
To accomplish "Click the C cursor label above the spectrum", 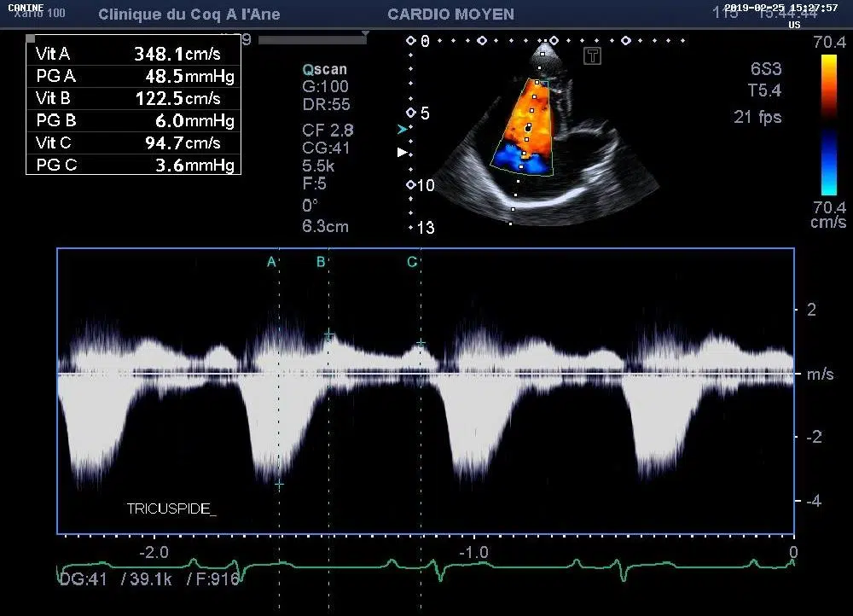I will coord(412,262).
